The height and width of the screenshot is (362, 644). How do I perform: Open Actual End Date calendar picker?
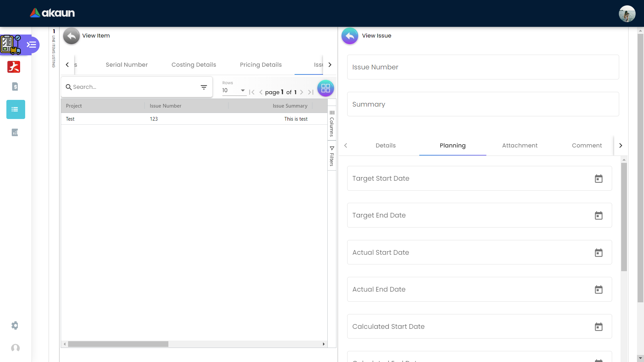click(598, 290)
